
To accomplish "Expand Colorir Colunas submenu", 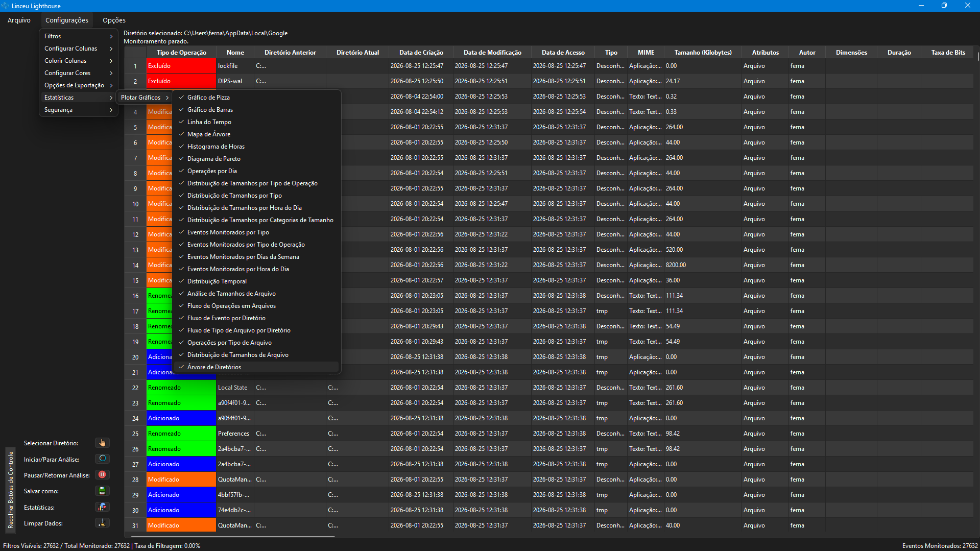I will pos(79,60).
